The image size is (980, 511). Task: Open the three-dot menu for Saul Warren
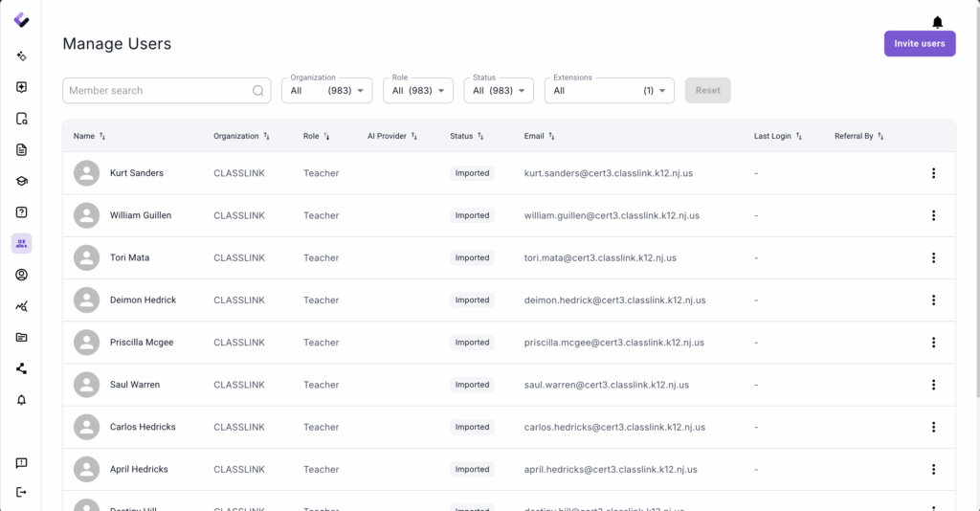click(933, 385)
